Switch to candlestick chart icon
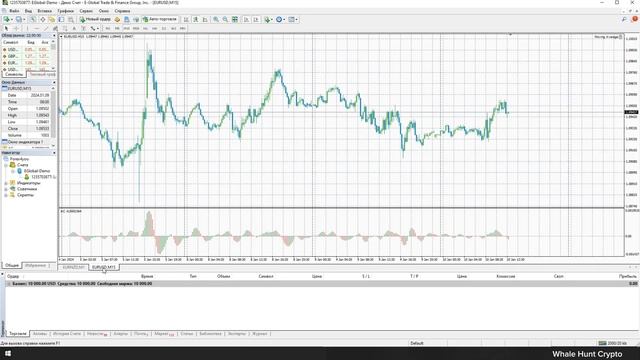 pos(196,19)
